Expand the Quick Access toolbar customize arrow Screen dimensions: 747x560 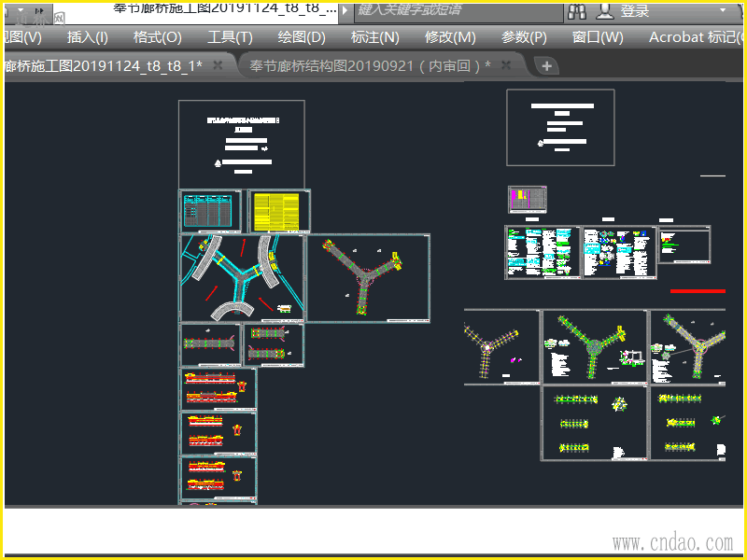[x=21, y=9]
